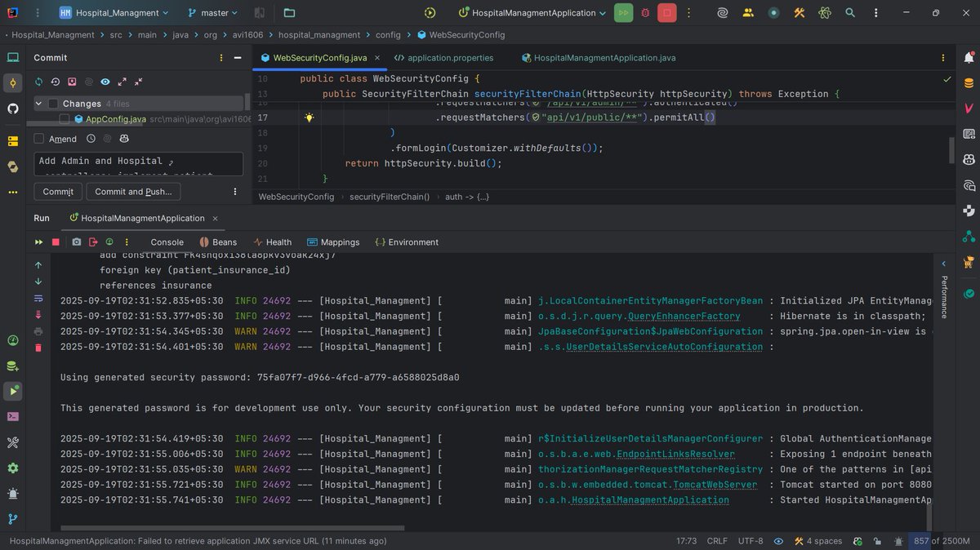Check the Changes group checkbox
This screenshot has height=550, width=980.
[x=53, y=104]
